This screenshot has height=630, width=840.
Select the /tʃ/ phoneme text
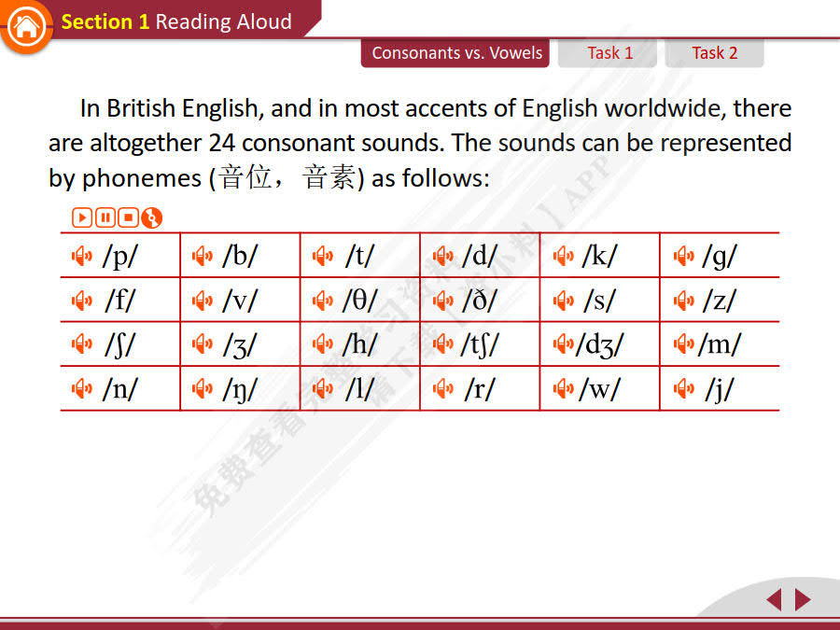pyautogui.click(x=480, y=345)
